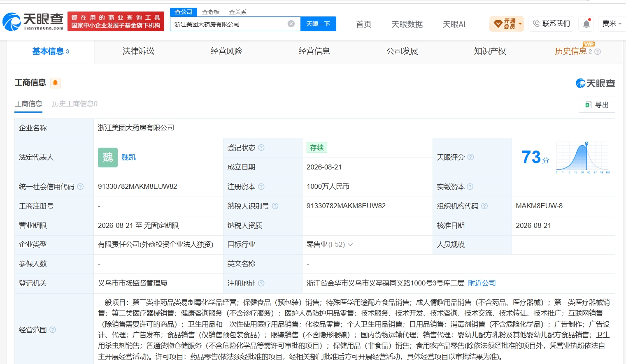The width and height of the screenshot is (626, 364).
Task: Switch to the 经营风险 tab
Action: pyautogui.click(x=226, y=51)
